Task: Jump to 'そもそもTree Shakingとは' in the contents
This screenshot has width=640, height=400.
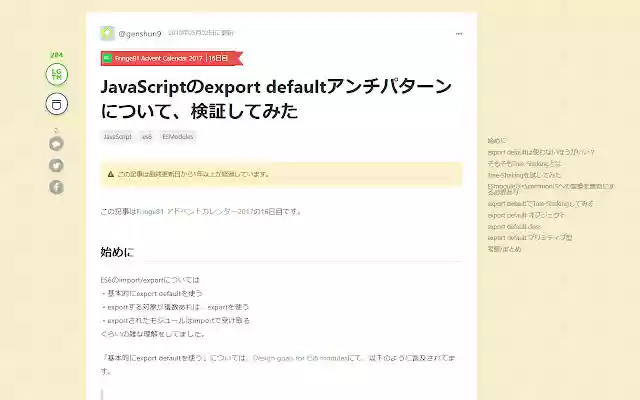Action: click(524, 164)
